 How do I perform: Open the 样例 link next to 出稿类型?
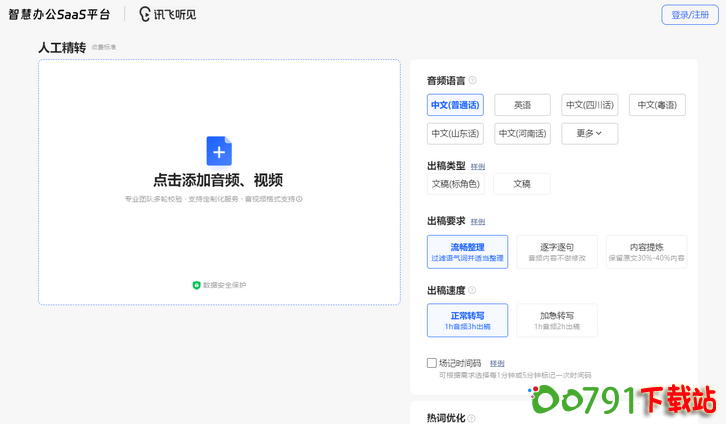coord(478,166)
